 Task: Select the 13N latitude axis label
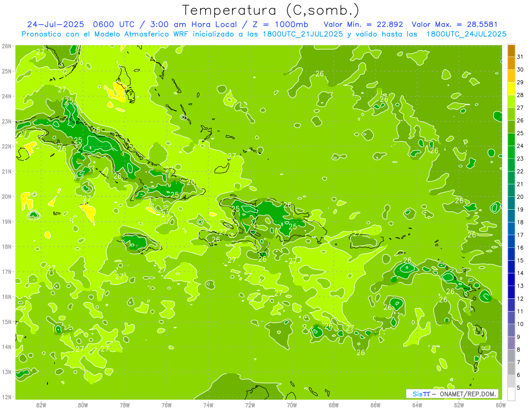[6, 372]
